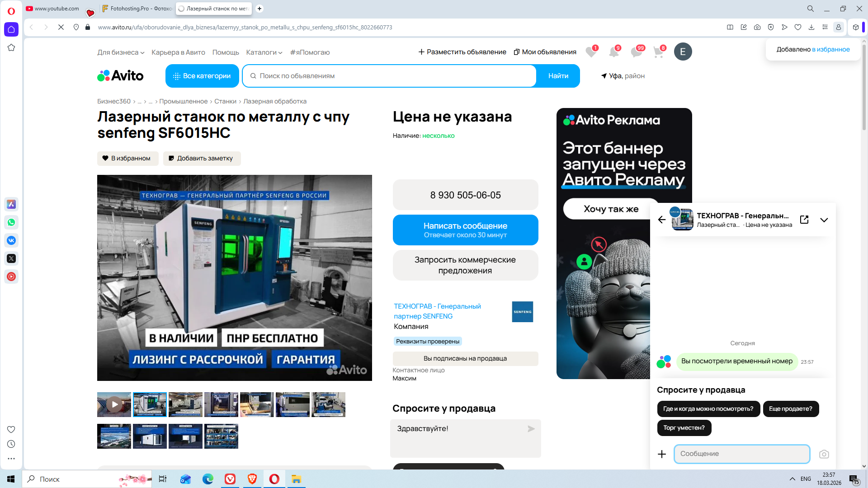The image size is (868, 488).
Task: Toggle 'Вы подписаны на продавца' subscription
Action: coord(465,358)
